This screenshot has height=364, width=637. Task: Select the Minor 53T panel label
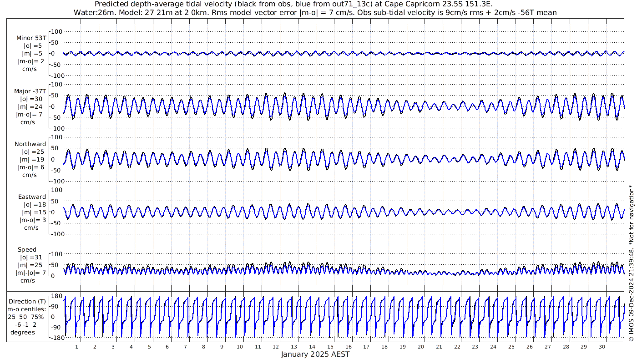(31, 38)
